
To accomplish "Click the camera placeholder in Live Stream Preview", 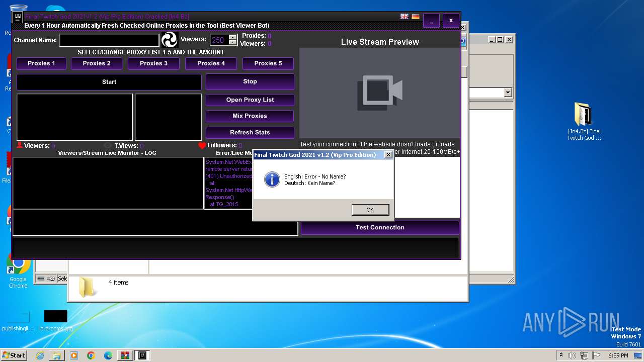I will click(380, 93).
